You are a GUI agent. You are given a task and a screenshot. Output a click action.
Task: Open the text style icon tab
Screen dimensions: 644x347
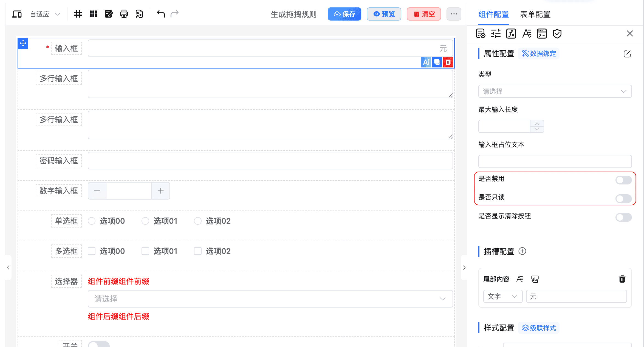coord(527,34)
